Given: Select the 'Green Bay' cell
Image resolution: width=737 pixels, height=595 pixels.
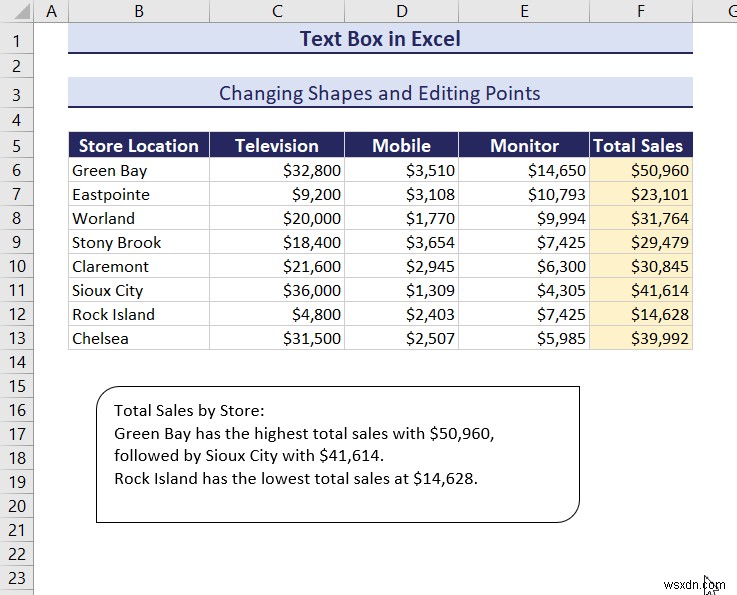Looking at the screenshot, I should tap(139, 170).
